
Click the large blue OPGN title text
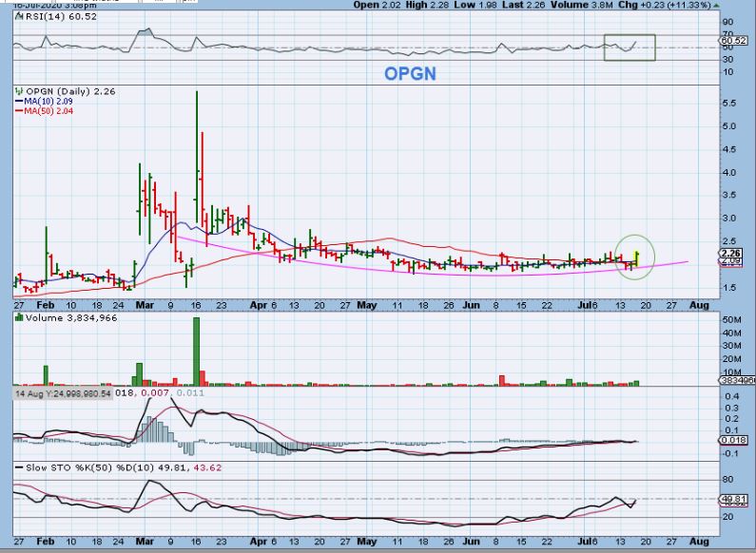pyautogui.click(x=410, y=73)
